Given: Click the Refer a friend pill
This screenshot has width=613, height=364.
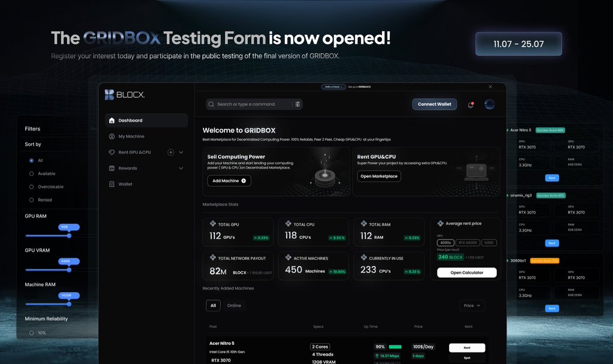Looking at the screenshot, I should [333, 87].
